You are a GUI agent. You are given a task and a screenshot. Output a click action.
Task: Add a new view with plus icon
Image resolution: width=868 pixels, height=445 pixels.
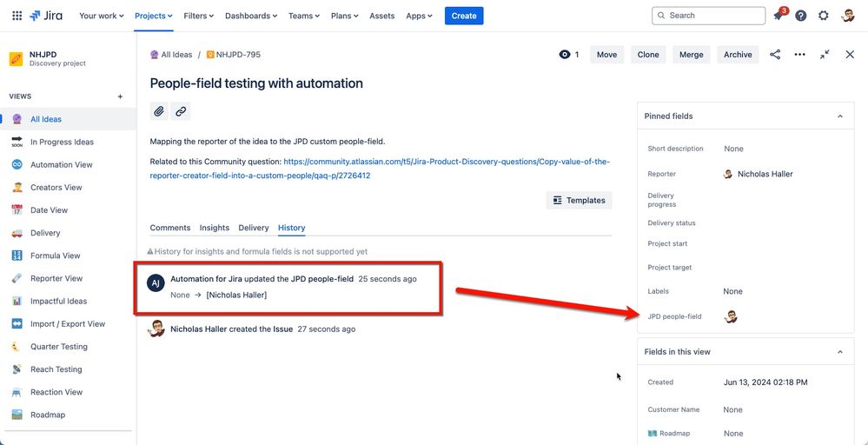[120, 96]
